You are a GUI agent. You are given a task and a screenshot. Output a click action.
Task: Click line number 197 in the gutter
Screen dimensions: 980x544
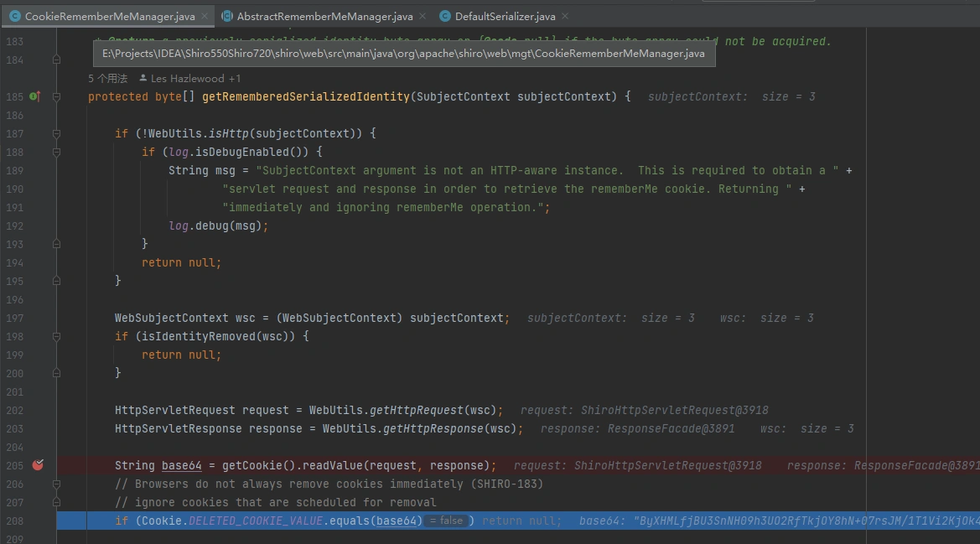click(14, 318)
